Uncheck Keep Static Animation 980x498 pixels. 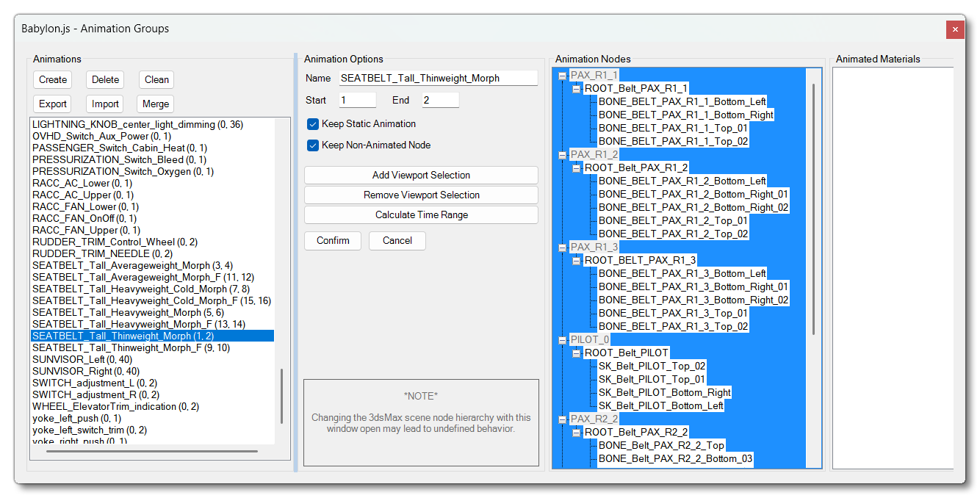click(x=313, y=124)
